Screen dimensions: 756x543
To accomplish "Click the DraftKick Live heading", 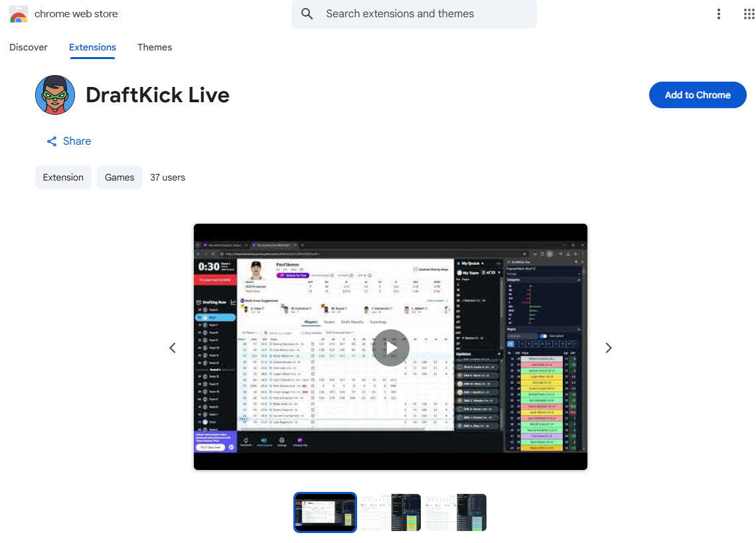I will point(158,95).
